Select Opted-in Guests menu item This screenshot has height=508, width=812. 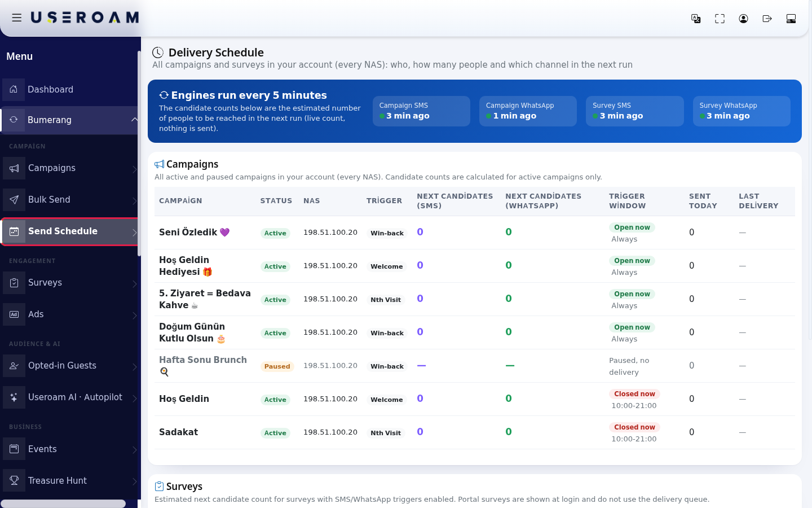pos(69,366)
